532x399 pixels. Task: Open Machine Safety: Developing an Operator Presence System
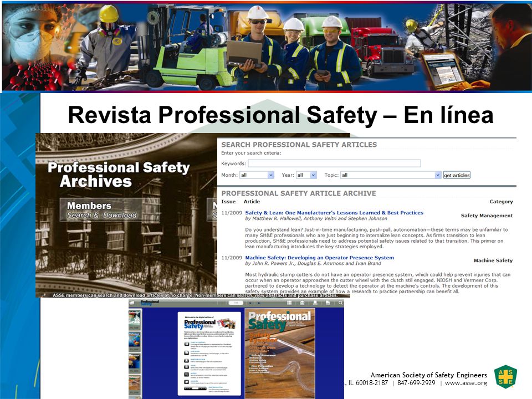320,258
